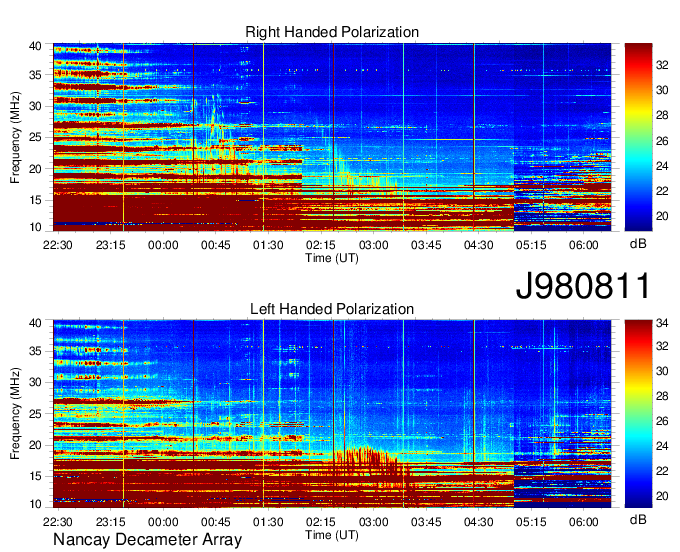Click the Left Handed plot color bar

pos(638,414)
